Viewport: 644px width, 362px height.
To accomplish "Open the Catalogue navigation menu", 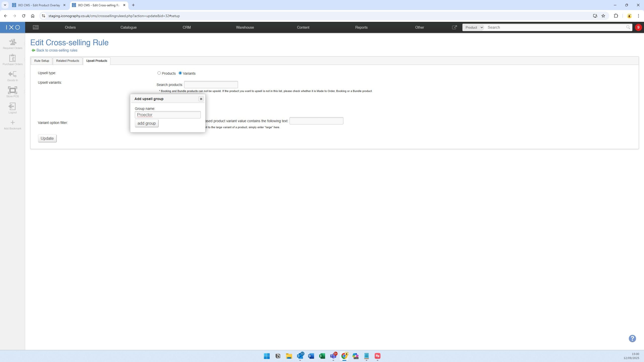I will point(128,27).
